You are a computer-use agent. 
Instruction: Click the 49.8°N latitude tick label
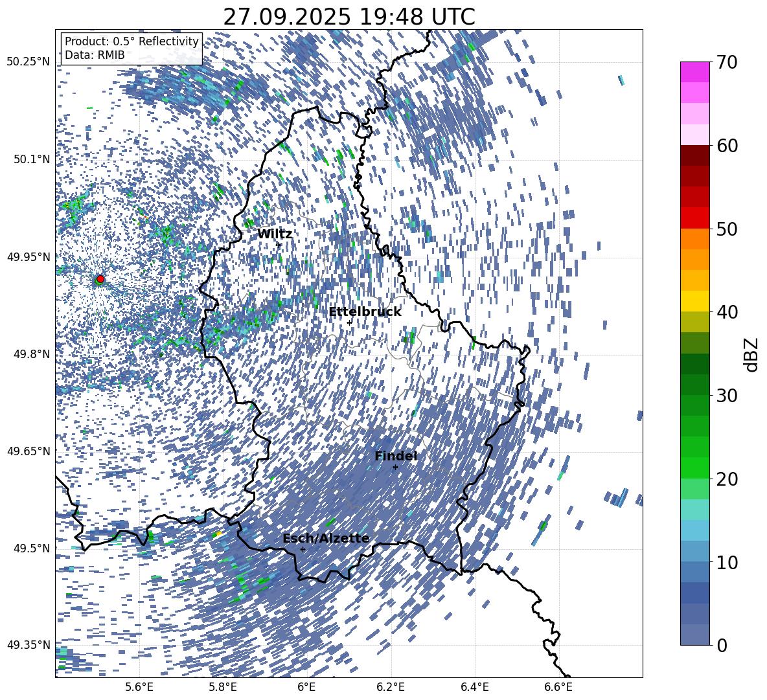31,354
